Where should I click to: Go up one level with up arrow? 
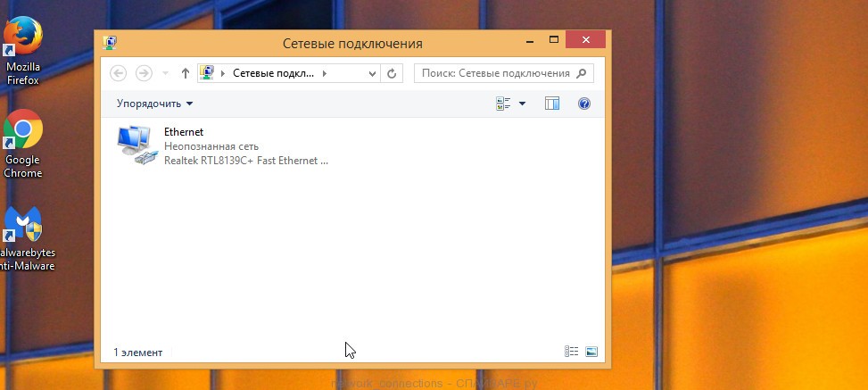(186, 73)
